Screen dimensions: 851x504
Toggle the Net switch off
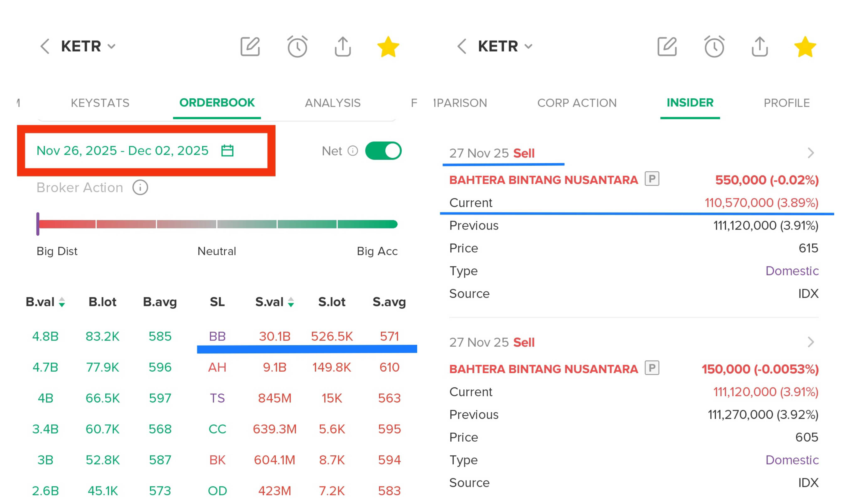click(x=383, y=151)
